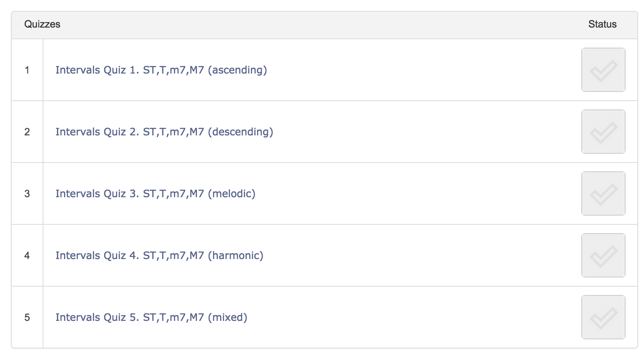The image size is (644, 361).
Task: Open Intervals Quiz 2 descending link
Action: (x=164, y=132)
